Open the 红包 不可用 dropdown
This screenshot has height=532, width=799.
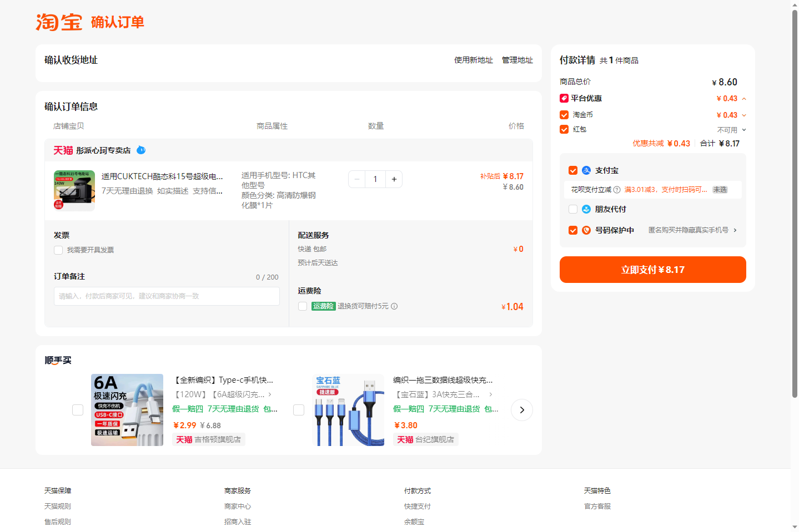tap(744, 130)
